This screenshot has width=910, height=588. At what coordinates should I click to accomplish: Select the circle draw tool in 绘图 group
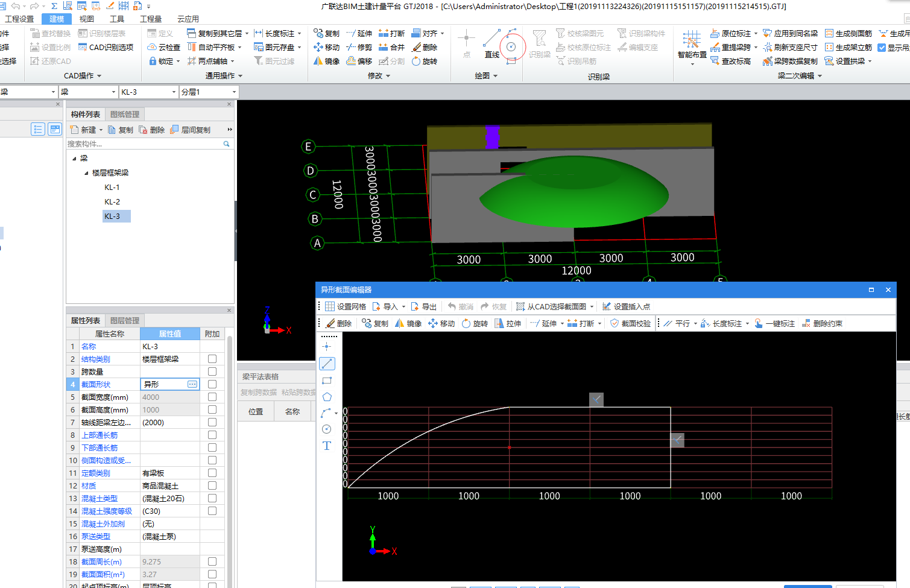point(511,47)
